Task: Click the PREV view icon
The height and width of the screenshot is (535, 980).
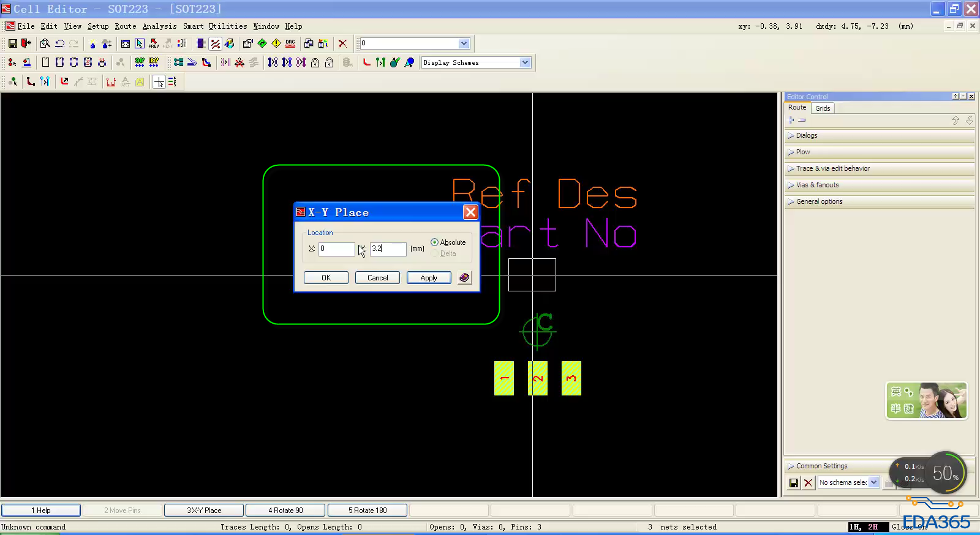Action: click(154, 43)
